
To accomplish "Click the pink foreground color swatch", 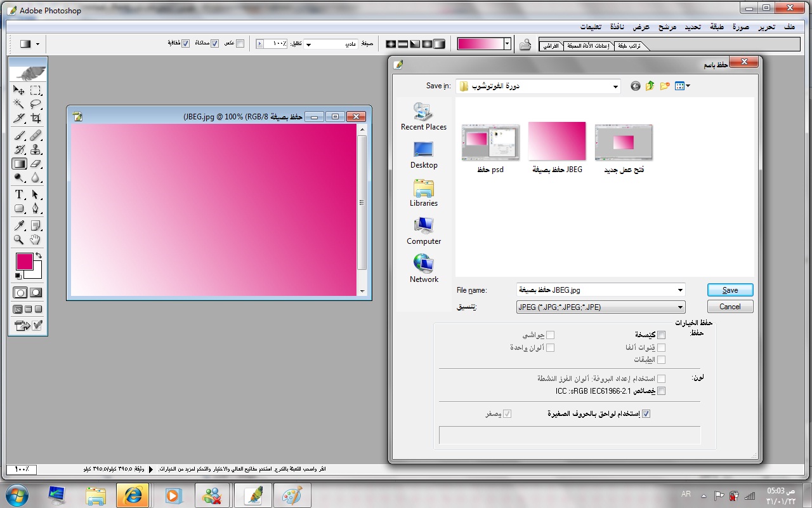I will click(x=24, y=261).
